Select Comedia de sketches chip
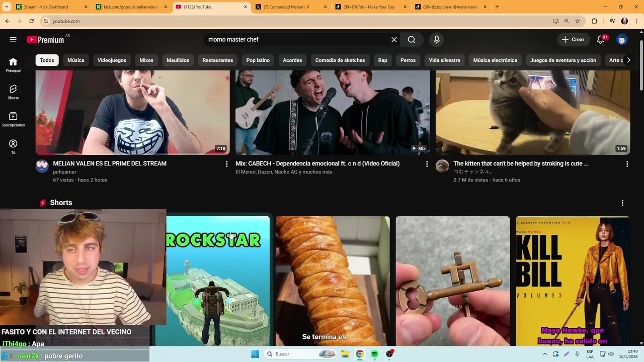Viewport: 644px width, 362px height. point(340,60)
